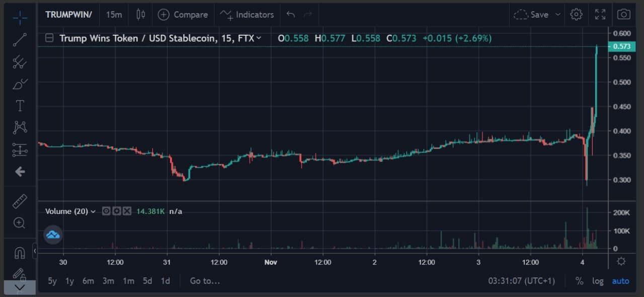Toggle percentage price scale

[x=579, y=281]
